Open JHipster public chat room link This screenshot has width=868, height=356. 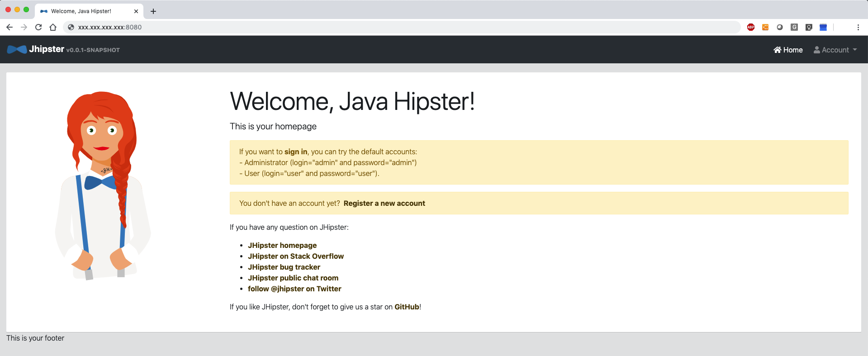coord(293,278)
